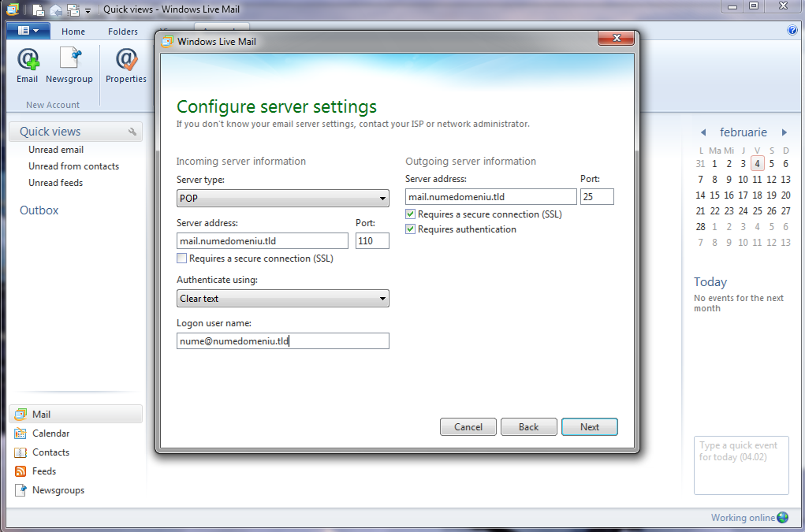805x532 pixels.
Task: Open the Server type POP dropdown
Action: tap(283, 199)
